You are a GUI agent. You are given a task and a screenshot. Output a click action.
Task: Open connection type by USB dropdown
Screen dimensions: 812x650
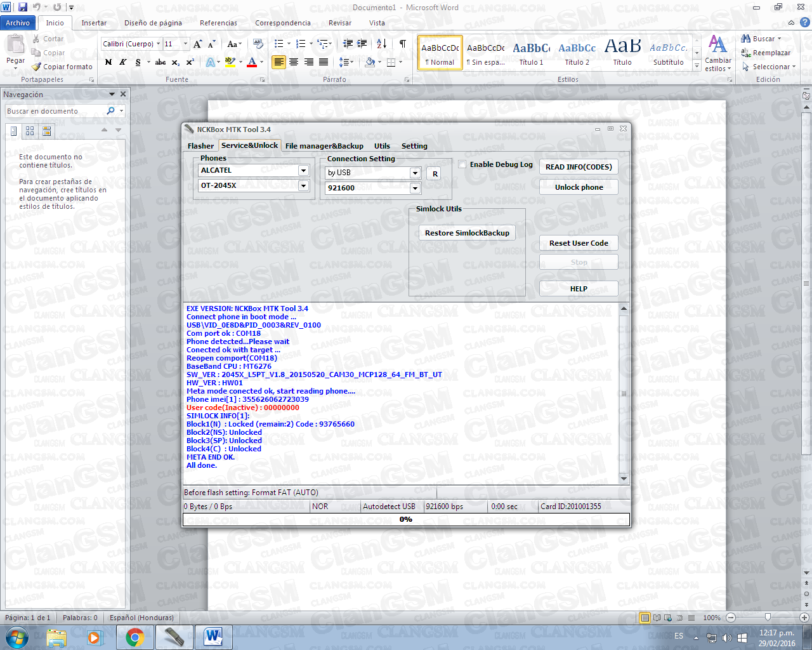point(415,173)
